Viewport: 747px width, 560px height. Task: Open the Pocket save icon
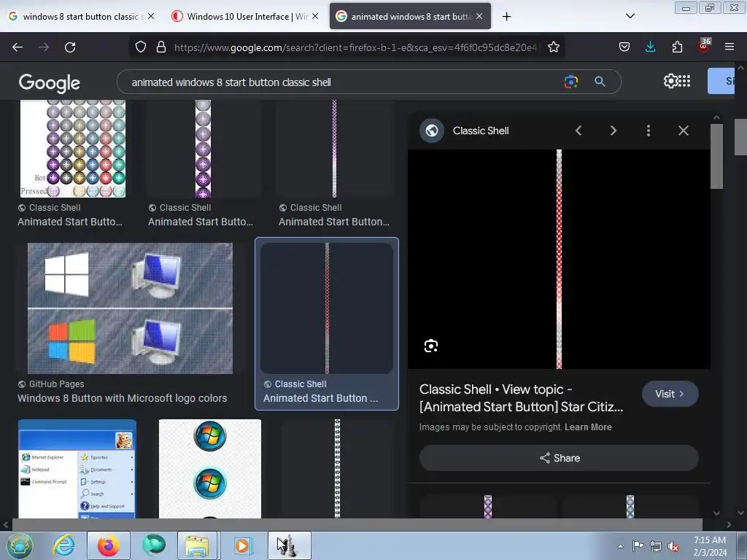point(624,47)
